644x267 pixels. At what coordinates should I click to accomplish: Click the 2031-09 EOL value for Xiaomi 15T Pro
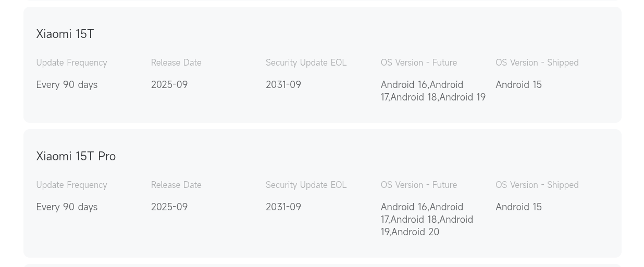(283, 207)
